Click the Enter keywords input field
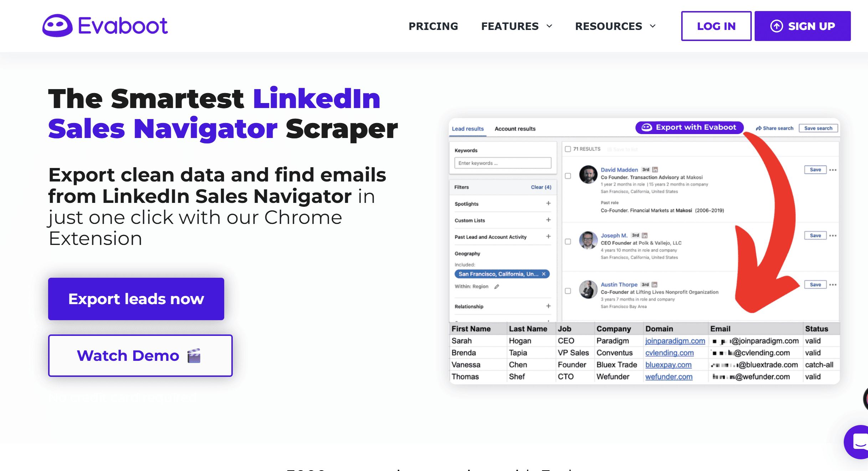Viewport: 868px width, 471px height. [x=503, y=163]
